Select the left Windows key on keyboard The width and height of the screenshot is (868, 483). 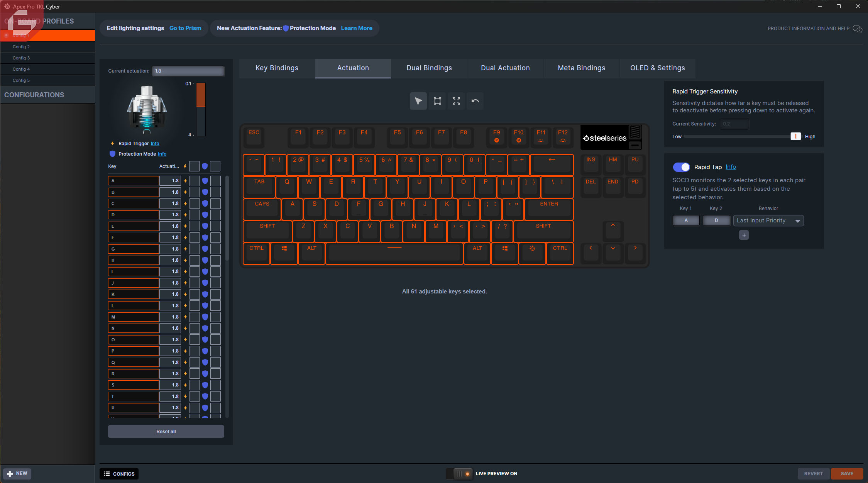(284, 253)
